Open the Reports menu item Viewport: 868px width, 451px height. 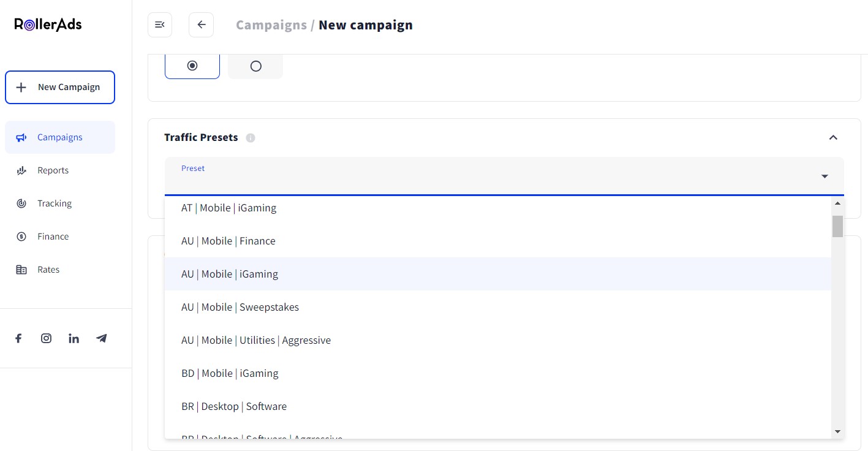tap(53, 170)
